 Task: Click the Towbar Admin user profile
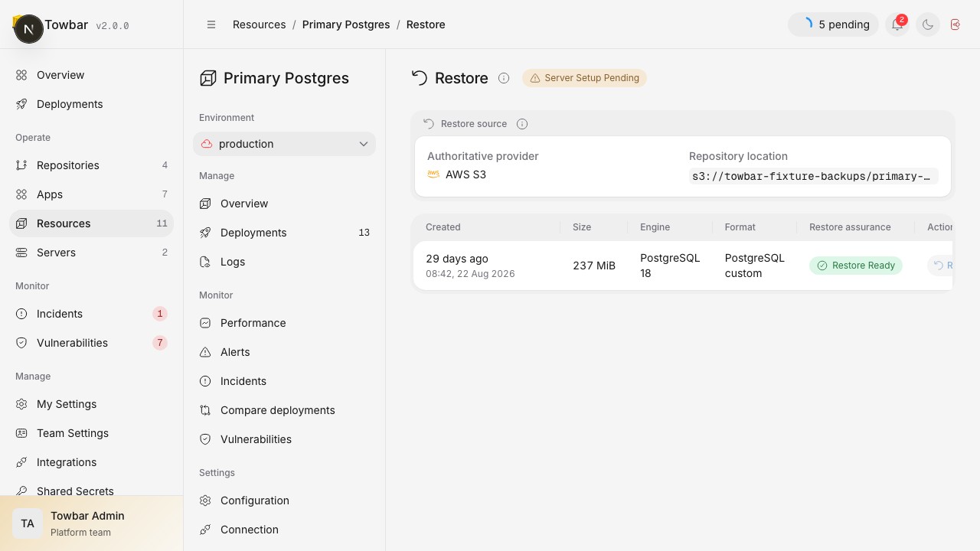(91, 523)
